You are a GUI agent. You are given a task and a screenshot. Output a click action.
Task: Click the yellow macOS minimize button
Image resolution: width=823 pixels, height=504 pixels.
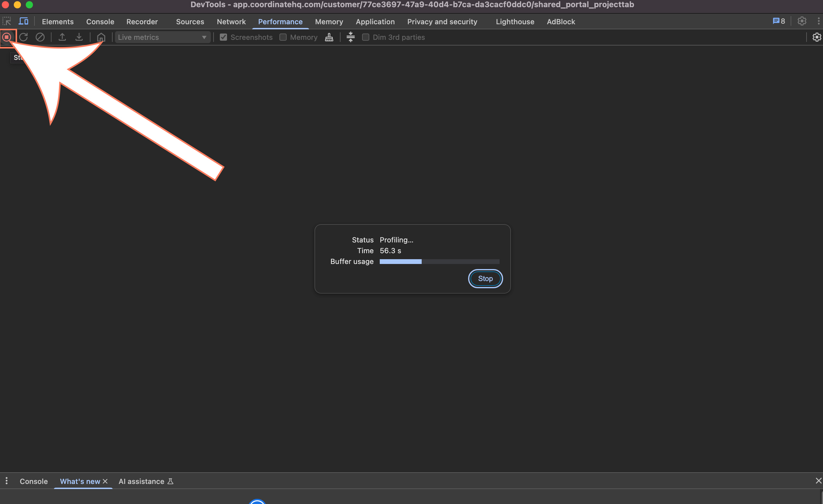[17, 5]
